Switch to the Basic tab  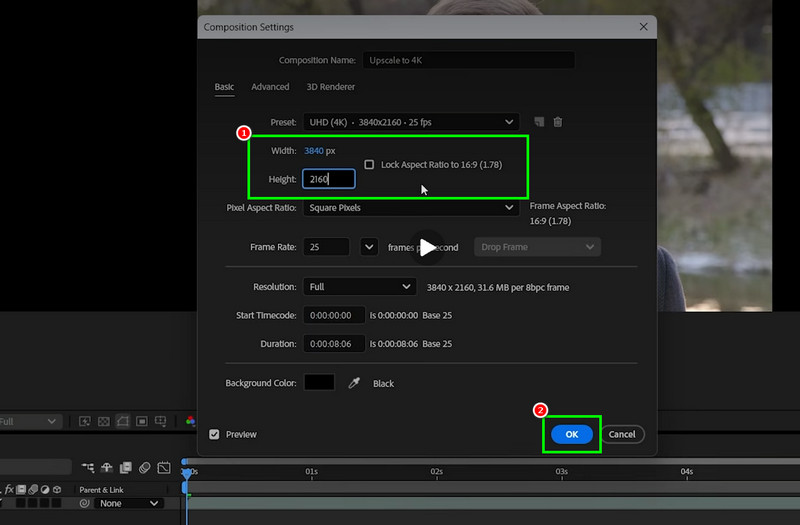pos(224,87)
